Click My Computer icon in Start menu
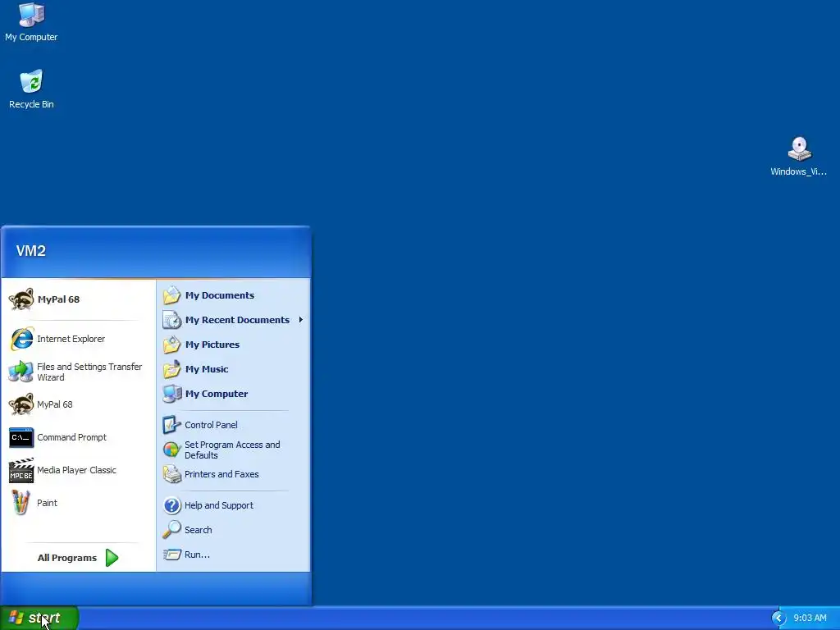 (x=172, y=394)
